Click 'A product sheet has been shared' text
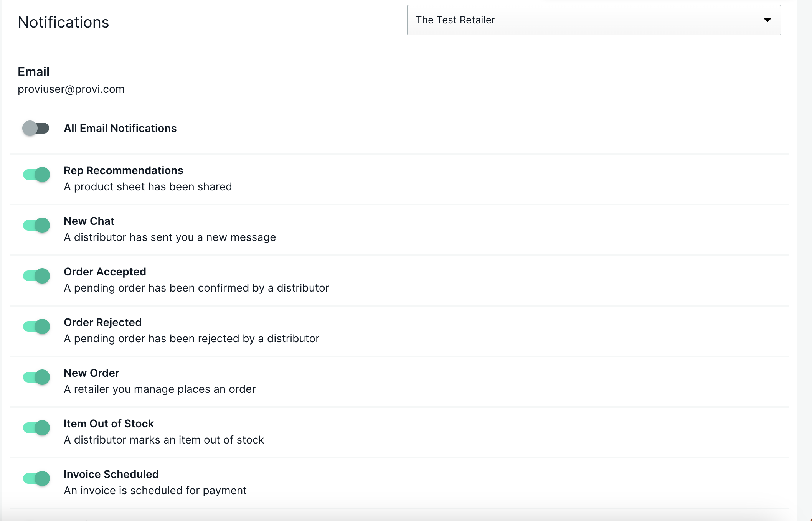812x521 pixels. coord(148,186)
